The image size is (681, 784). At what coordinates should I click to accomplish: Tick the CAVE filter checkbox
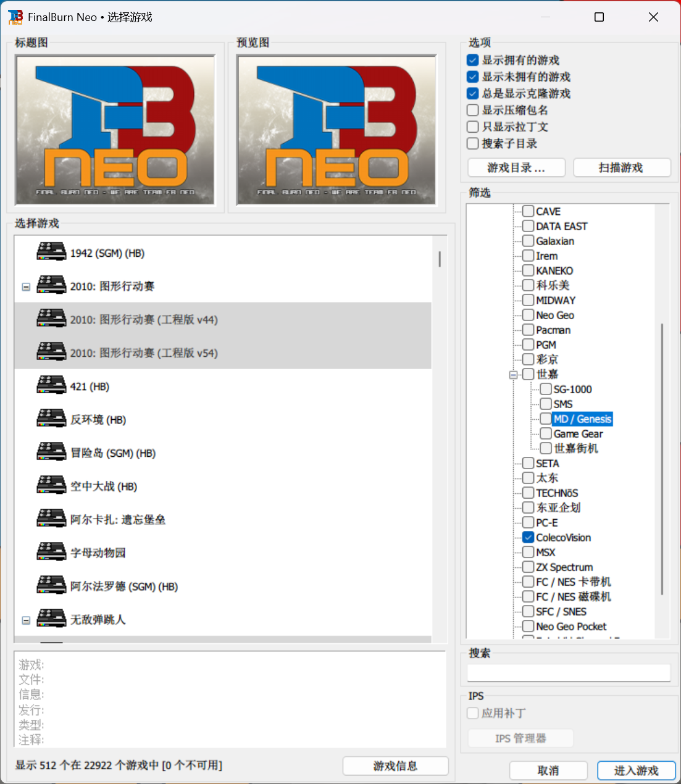pyautogui.click(x=529, y=211)
